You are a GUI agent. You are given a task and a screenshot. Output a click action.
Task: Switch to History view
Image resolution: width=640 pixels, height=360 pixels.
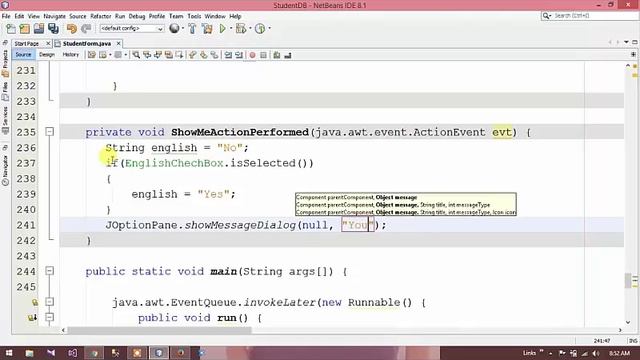pos(71,55)
